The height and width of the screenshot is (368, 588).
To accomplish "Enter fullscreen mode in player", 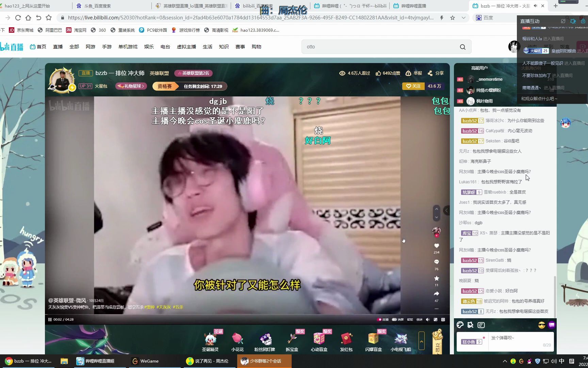I will pyautogui.click(x=443, y=320).
